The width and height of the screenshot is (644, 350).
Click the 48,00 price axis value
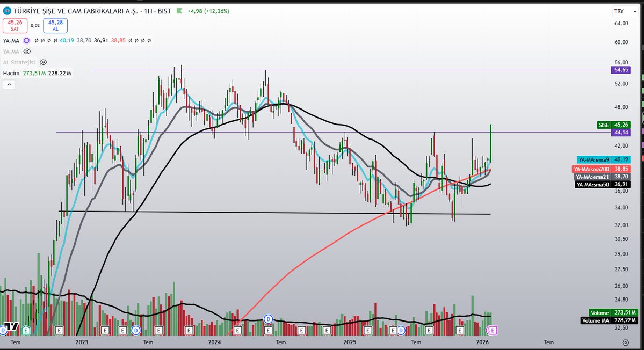pos(621,107)
